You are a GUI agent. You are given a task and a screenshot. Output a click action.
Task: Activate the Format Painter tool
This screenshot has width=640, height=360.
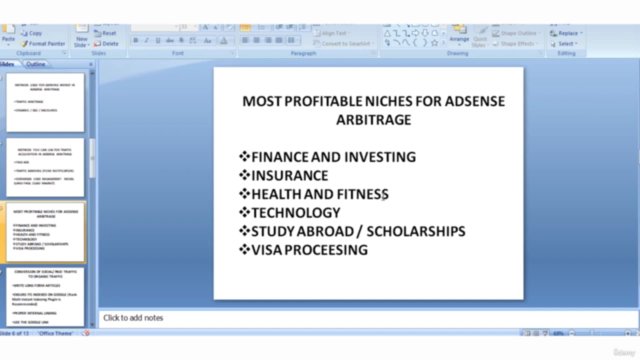(x=43, y=44)
